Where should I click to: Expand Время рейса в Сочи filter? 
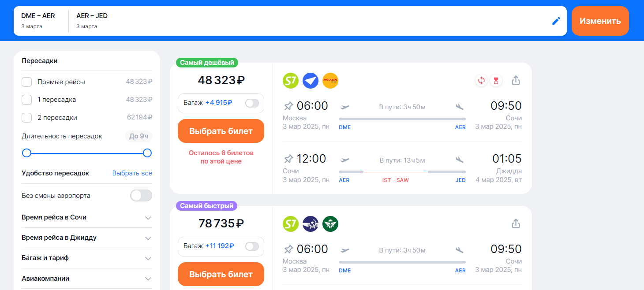(x=148, y=218)
